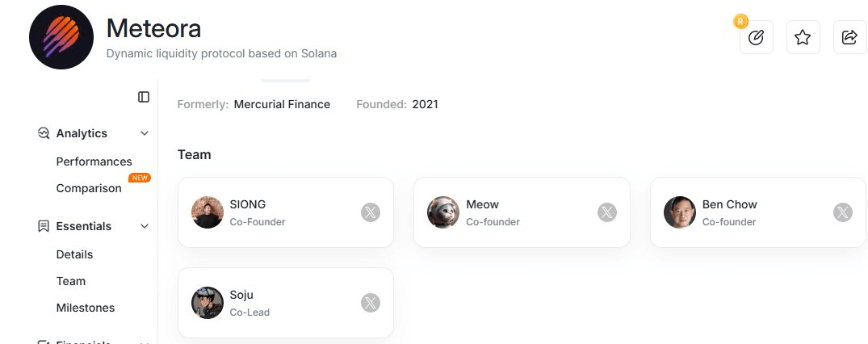
Task: Toggle the sidebar collapse panel icon
Action: (x=144, y=97)
